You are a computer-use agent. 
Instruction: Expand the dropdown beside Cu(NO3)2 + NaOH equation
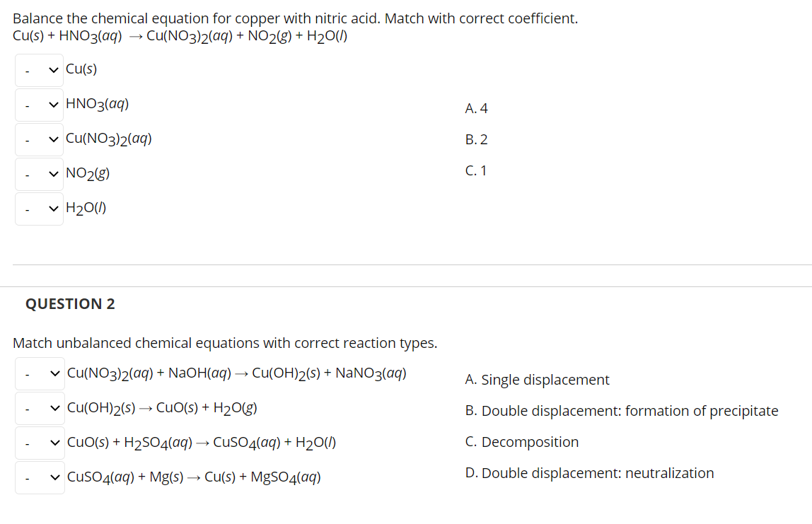tap(39, 373)
